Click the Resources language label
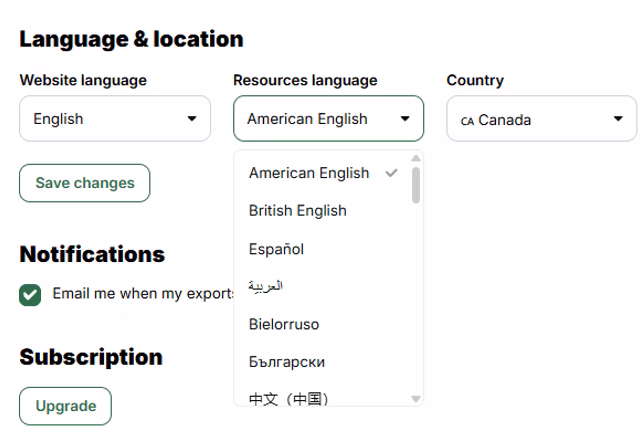This screenshot has height=426, width=642. coord(305,80)
